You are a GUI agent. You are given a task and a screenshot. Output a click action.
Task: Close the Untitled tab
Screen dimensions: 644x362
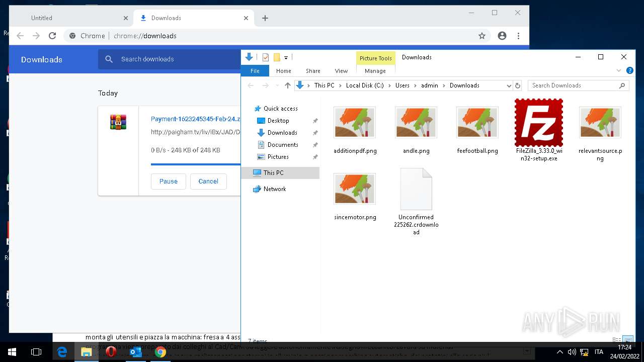126,18
